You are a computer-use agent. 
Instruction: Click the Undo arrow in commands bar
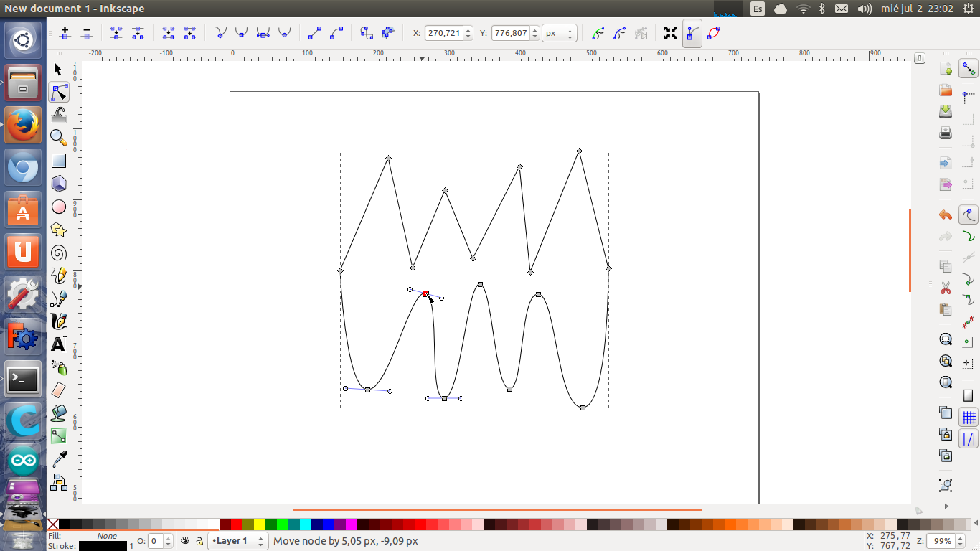[x=946, y=215]
